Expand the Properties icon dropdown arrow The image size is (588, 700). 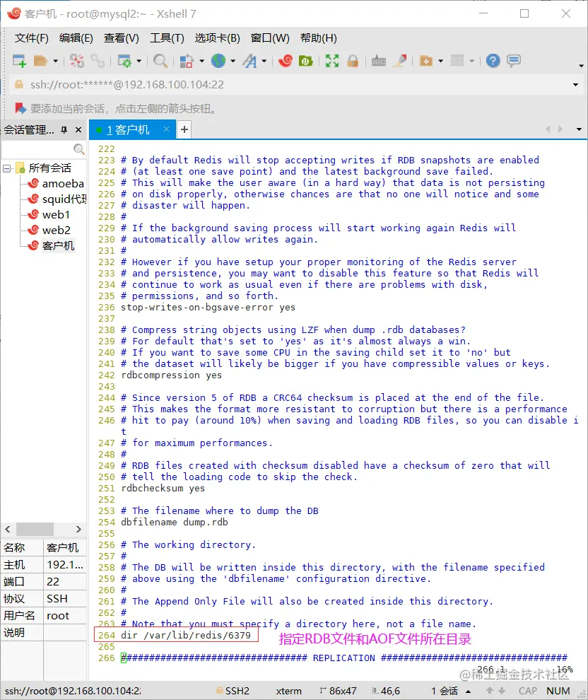pyautogui.click(x=139, y=61)
